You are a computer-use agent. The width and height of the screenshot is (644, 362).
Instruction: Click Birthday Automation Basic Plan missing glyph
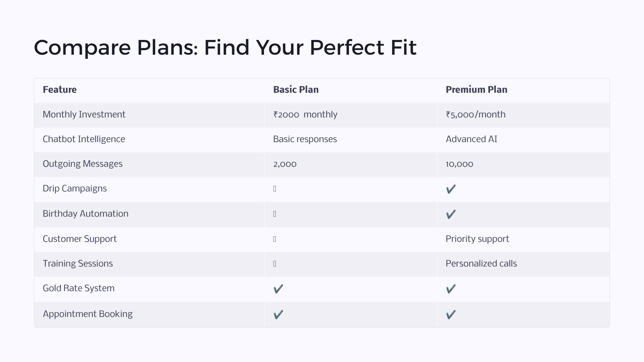tap(275, 214)
